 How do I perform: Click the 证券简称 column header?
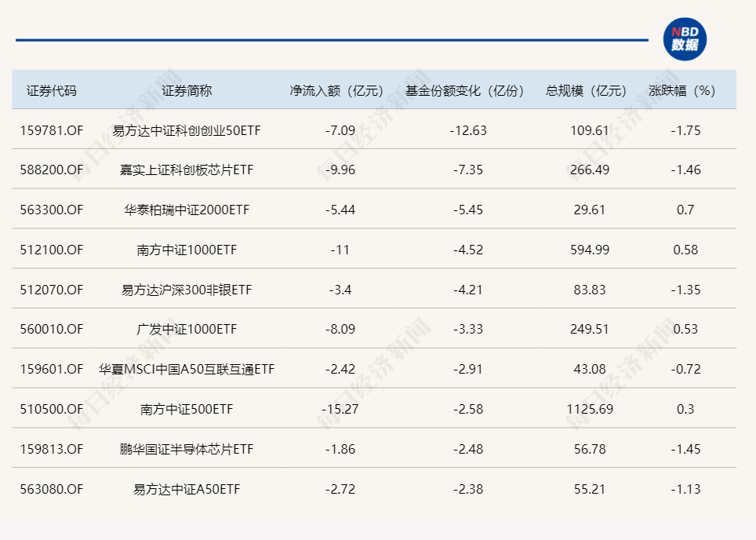tap(187, 90)
